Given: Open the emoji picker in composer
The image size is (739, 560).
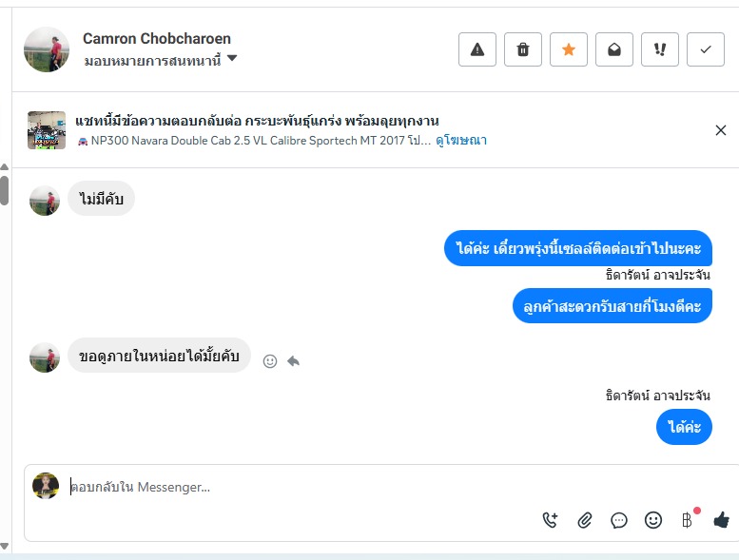Looking at the screenshot, I should coord(653,520).
